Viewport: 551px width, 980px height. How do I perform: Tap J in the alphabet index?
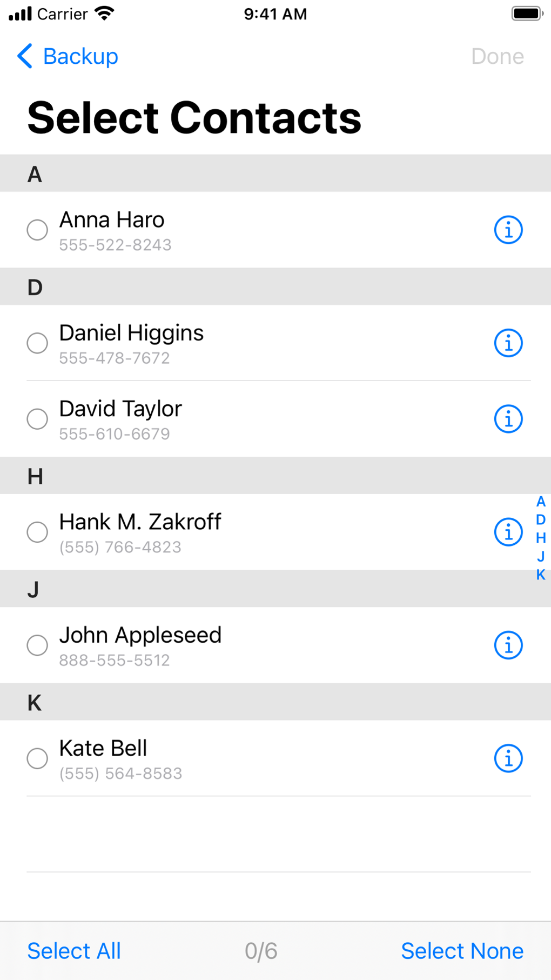tap(541, 556)
